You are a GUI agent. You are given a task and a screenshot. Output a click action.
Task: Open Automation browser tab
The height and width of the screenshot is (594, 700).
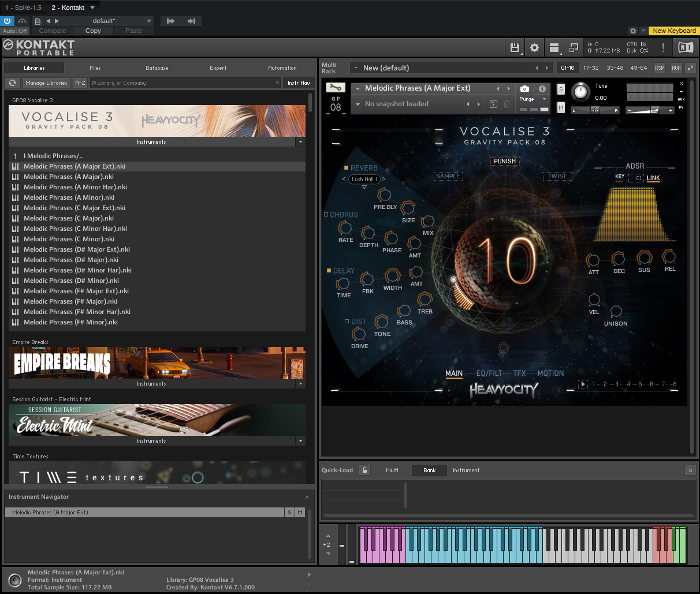tap(282, 68)
